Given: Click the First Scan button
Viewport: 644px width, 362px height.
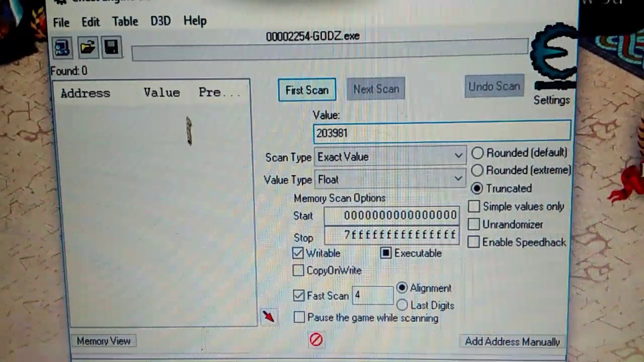Looking at the screenshot, I should 307,90.
